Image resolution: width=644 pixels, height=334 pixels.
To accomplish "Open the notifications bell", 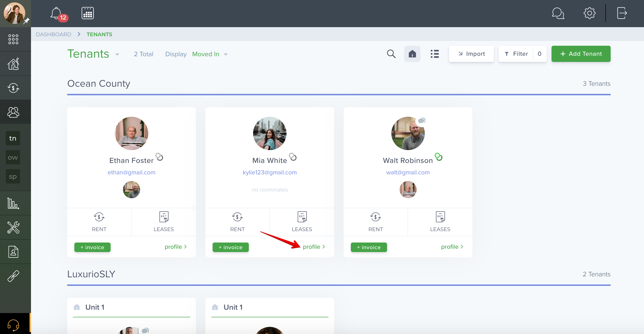I will click(56, 13).
